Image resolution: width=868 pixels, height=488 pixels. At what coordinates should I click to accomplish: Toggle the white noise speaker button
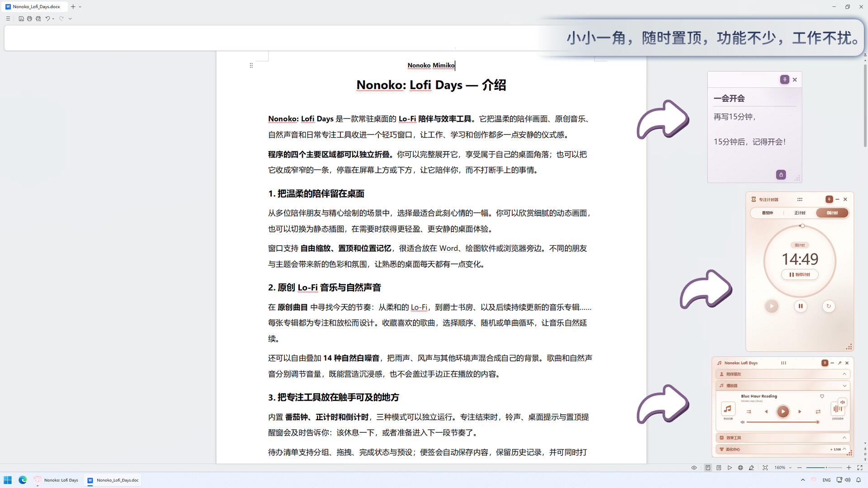point(842,402)
